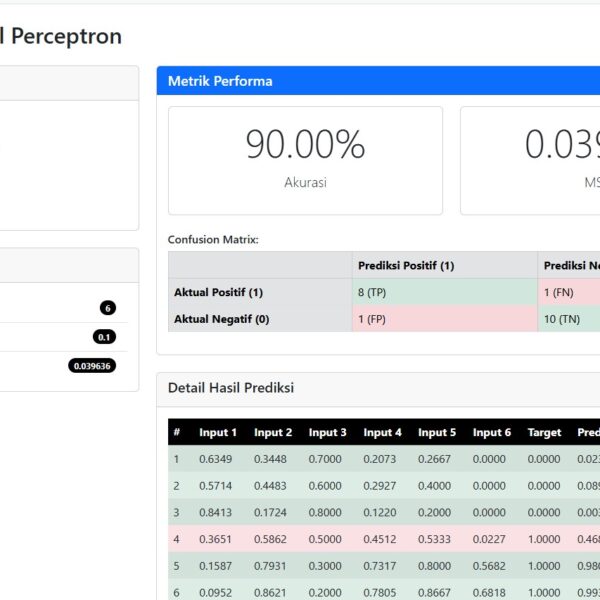Select cell 0.5333 in row 4

pyautogui.click(x=434, y=539)
